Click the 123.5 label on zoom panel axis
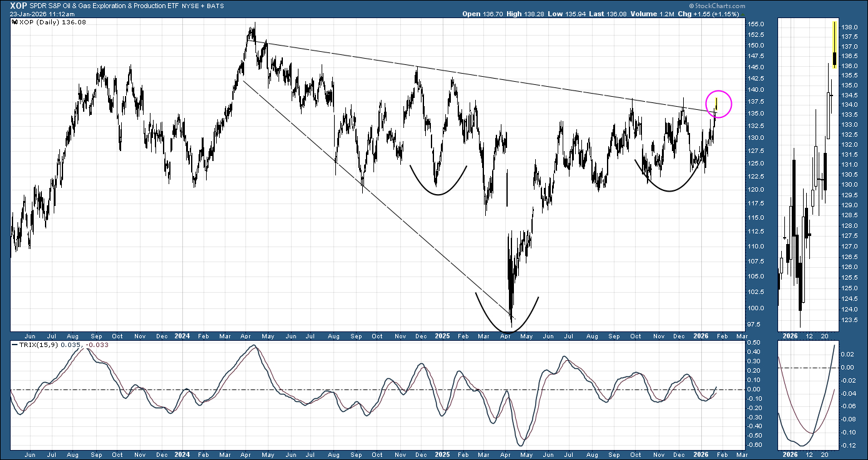 point(850,320)
